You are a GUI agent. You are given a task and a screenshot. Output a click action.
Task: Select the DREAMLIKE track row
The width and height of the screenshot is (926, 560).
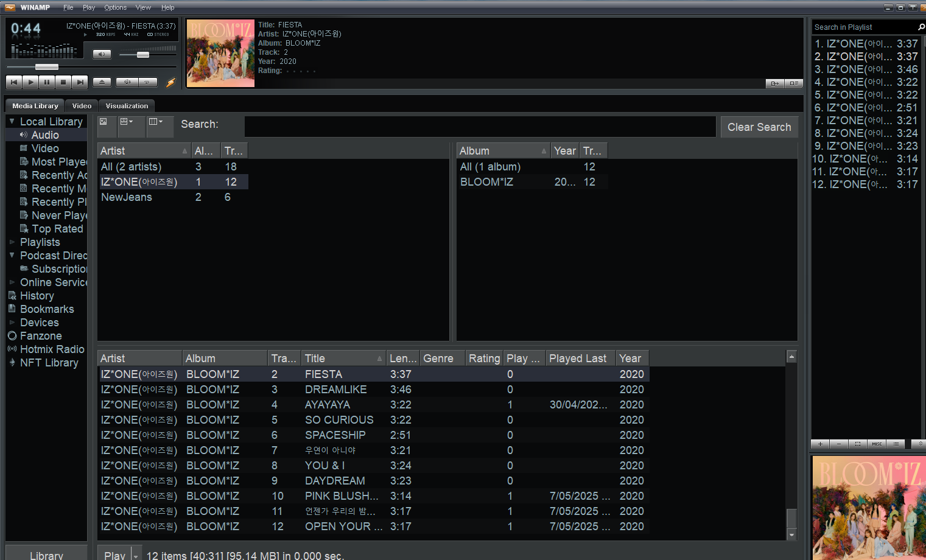[x=374, y=390]
